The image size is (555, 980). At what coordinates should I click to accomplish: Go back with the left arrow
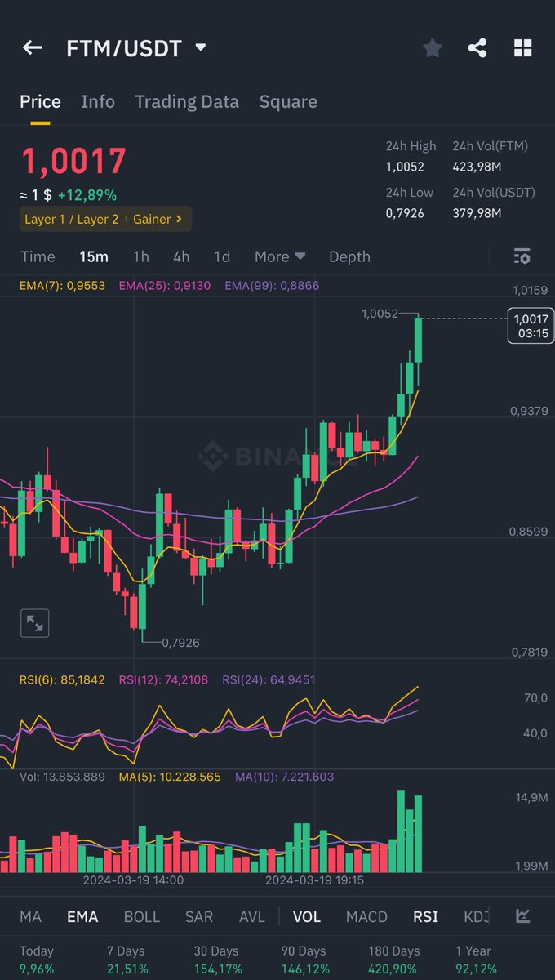pos(32,48)
